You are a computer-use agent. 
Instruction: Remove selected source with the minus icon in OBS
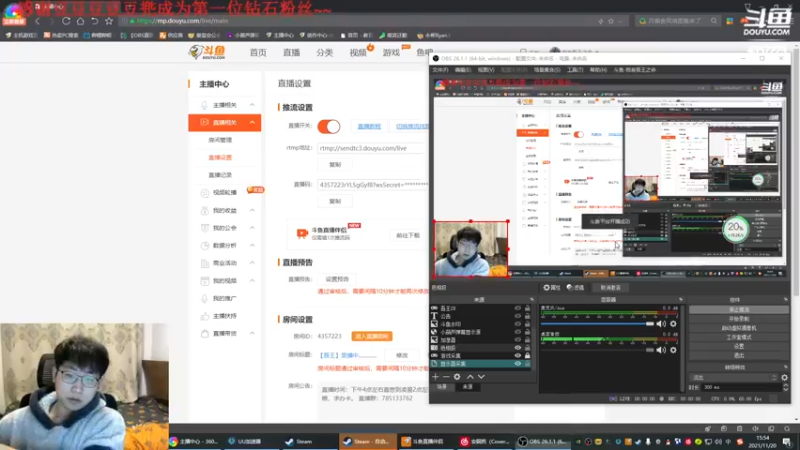point(446,377)
